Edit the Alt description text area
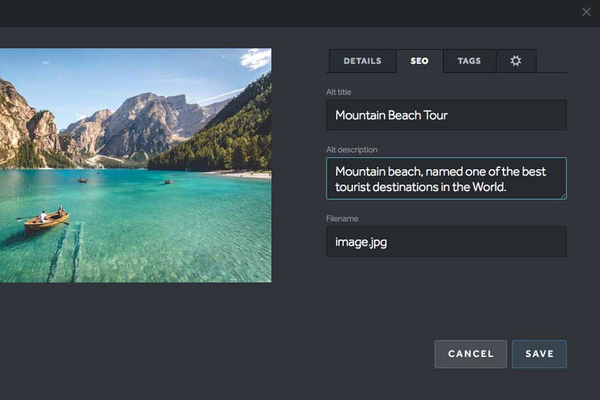This screenshot has width=600, height=400. pos(446,178)
